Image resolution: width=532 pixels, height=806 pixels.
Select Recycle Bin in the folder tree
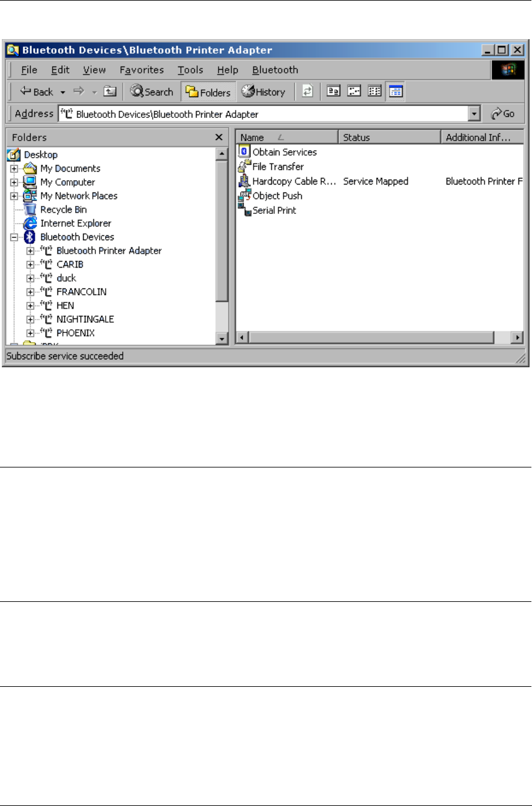(x=64, y=210)
